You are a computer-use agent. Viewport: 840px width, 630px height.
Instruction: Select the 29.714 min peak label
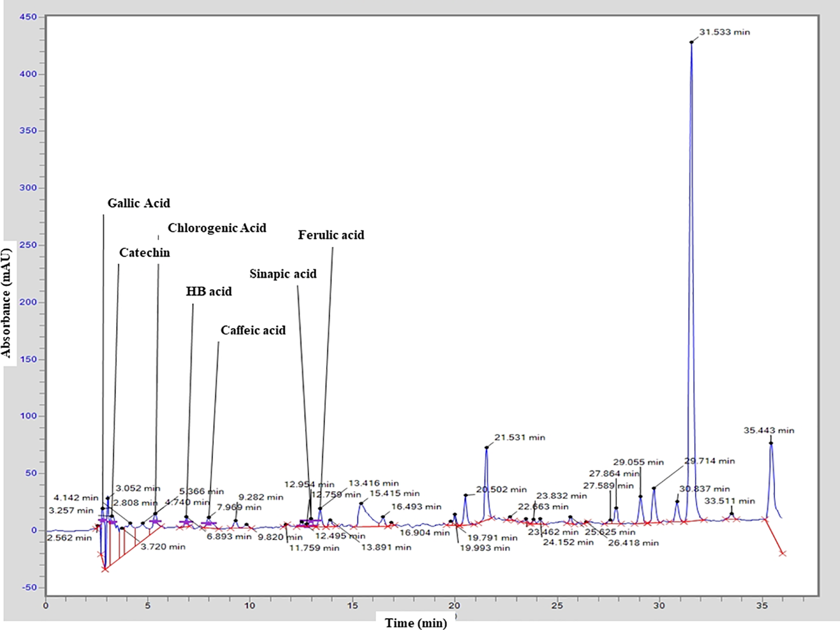click(x=709, y=461)
